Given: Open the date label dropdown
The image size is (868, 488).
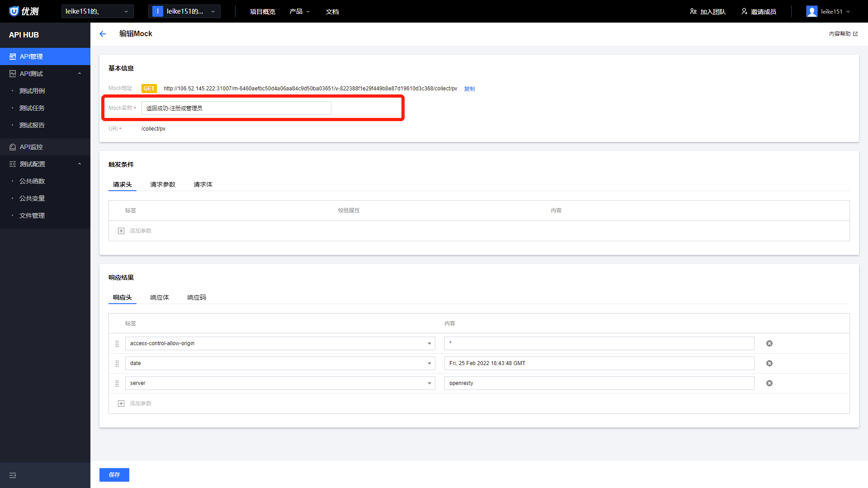Looking at the screenshot, I should point(429,364).
